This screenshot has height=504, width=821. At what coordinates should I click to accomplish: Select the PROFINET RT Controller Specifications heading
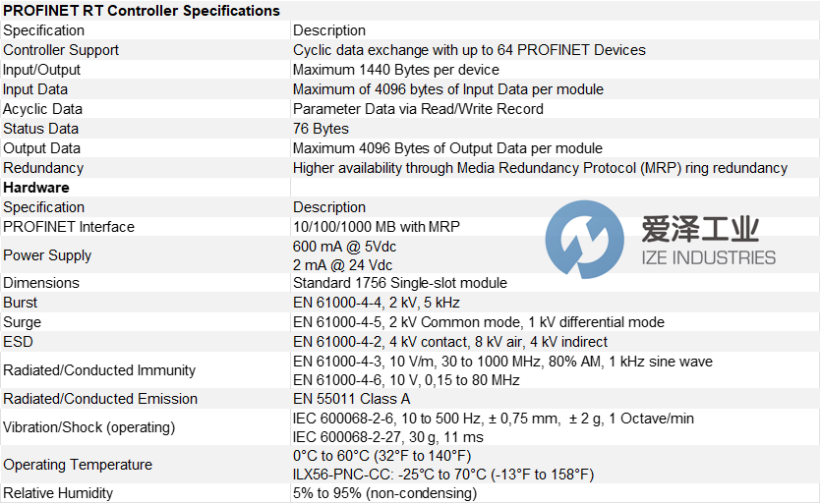tap(142, 11)
